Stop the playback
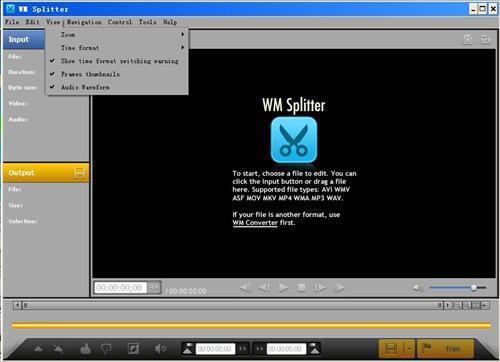 click(x=302, y=287)
